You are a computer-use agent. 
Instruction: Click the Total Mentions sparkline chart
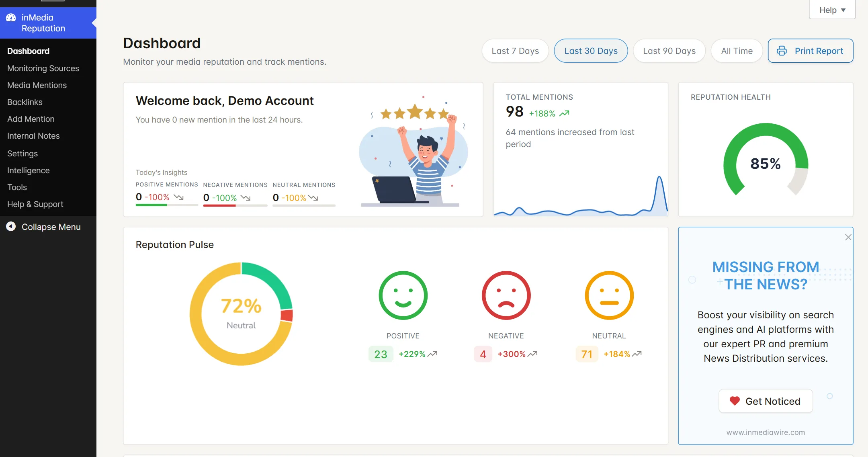point(581,196)
